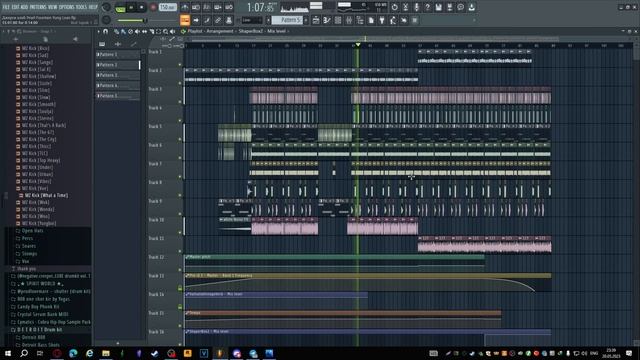640x360 pixels.
Task: Select the Slice tool in playlist toolbar
Action: point(151,31)
